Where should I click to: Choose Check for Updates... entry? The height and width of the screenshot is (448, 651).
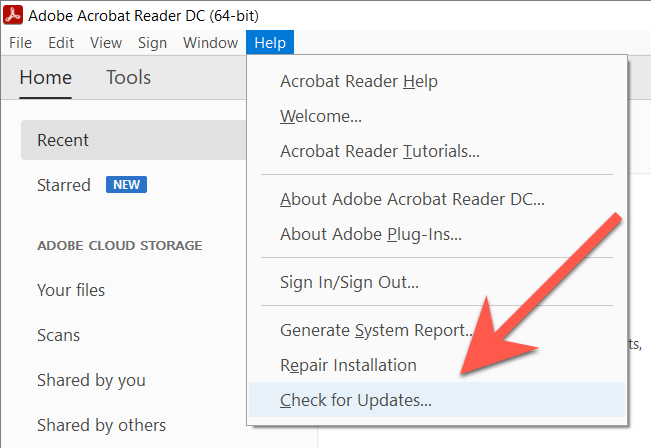pyautogui.click(x=437, y=400)
